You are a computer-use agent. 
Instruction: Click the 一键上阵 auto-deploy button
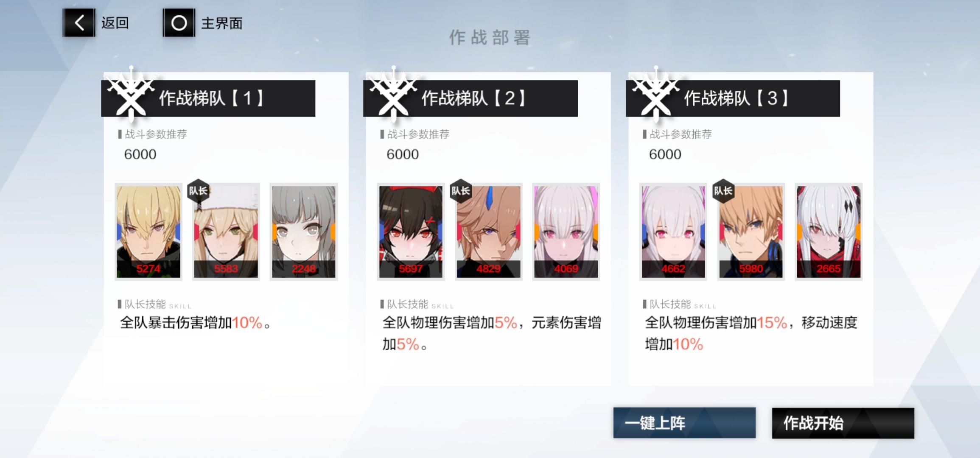(x=684, y=423)
